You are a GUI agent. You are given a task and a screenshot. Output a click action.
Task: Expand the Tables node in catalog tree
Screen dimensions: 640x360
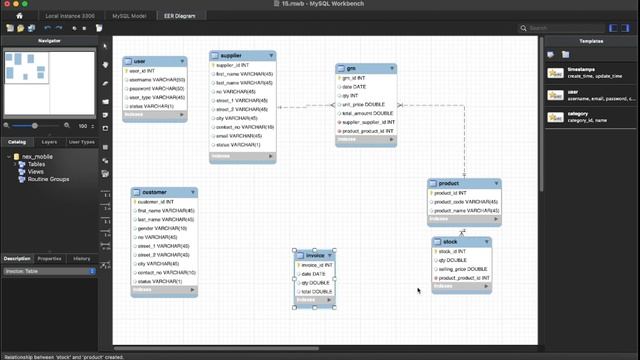click(x=15, y=164)
